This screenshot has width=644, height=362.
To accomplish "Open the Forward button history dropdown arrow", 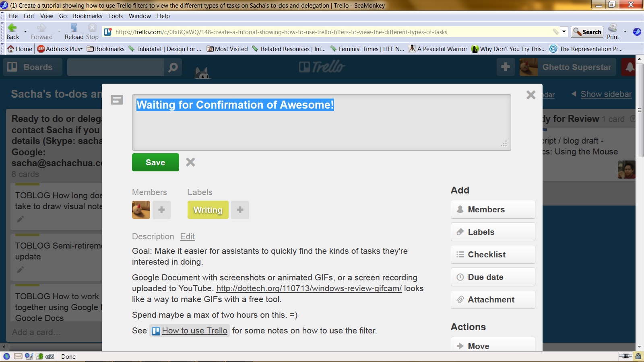I will tap(59, 31).
